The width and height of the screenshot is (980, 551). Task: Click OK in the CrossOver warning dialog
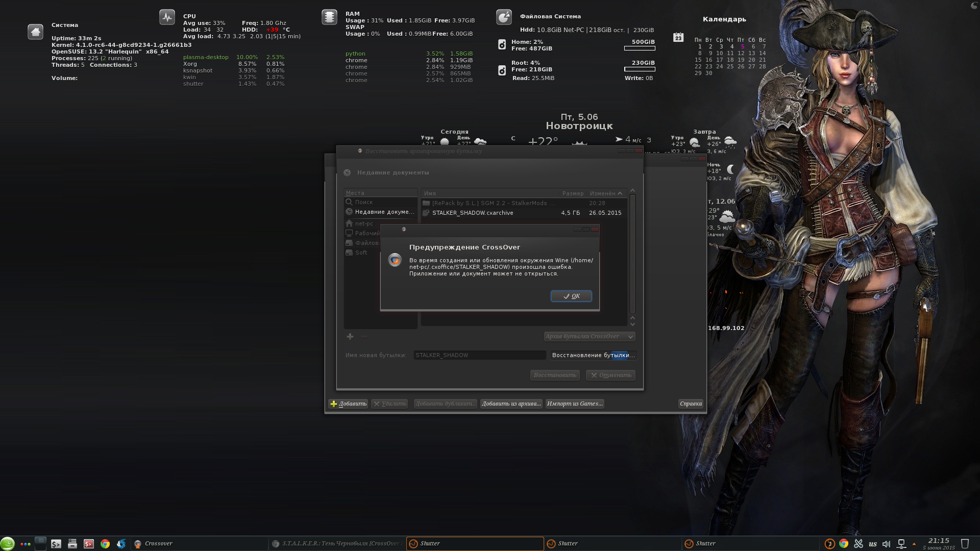[571, 296]
